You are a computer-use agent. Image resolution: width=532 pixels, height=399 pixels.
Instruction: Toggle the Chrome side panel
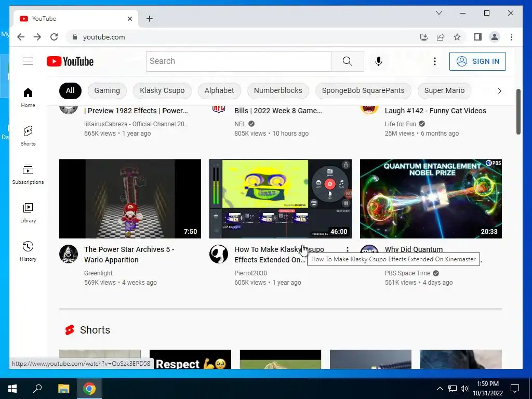click(x=478, y=37)
